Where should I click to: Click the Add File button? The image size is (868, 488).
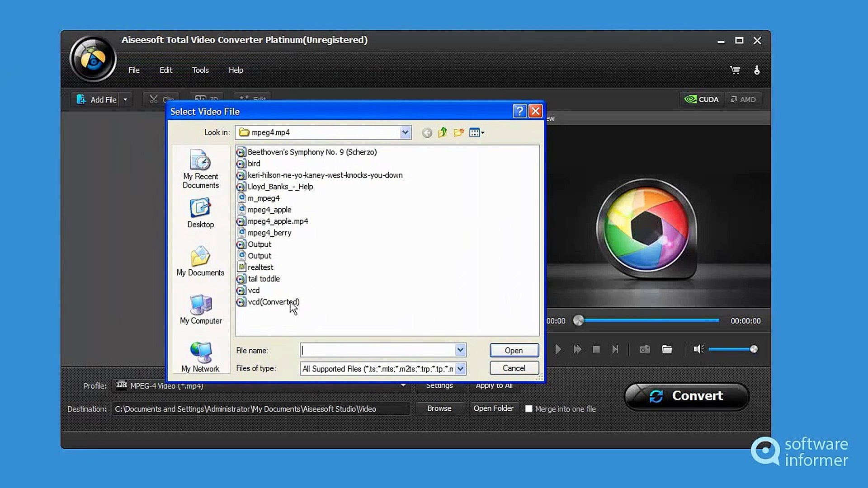click(x=96, y=99)
